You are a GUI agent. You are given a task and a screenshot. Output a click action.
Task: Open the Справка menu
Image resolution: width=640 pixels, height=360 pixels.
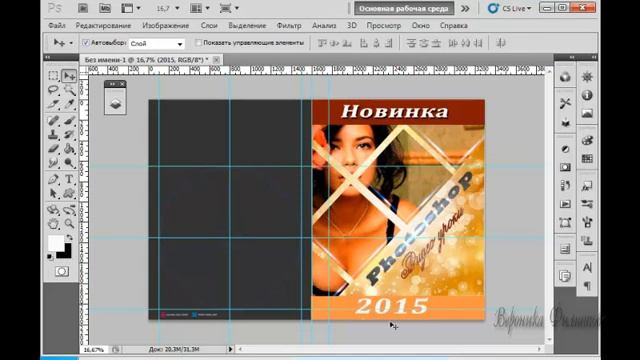[x=453, y=25]
